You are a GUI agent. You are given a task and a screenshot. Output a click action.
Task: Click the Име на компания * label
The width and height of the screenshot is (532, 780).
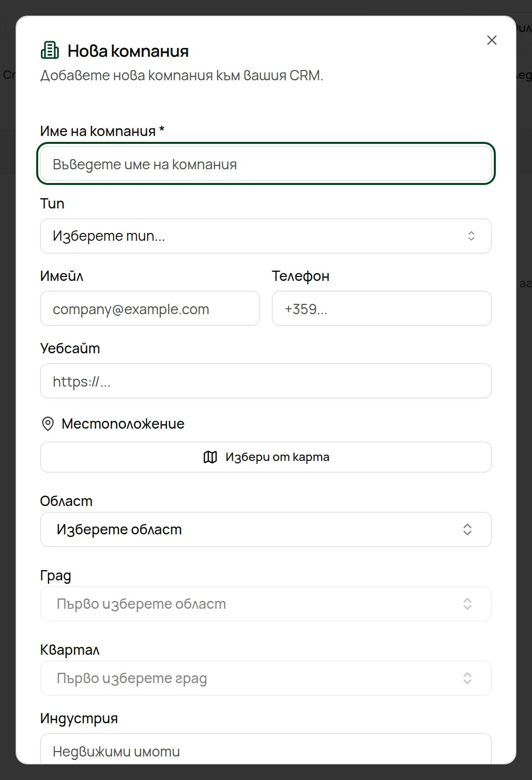click(102, 131)
